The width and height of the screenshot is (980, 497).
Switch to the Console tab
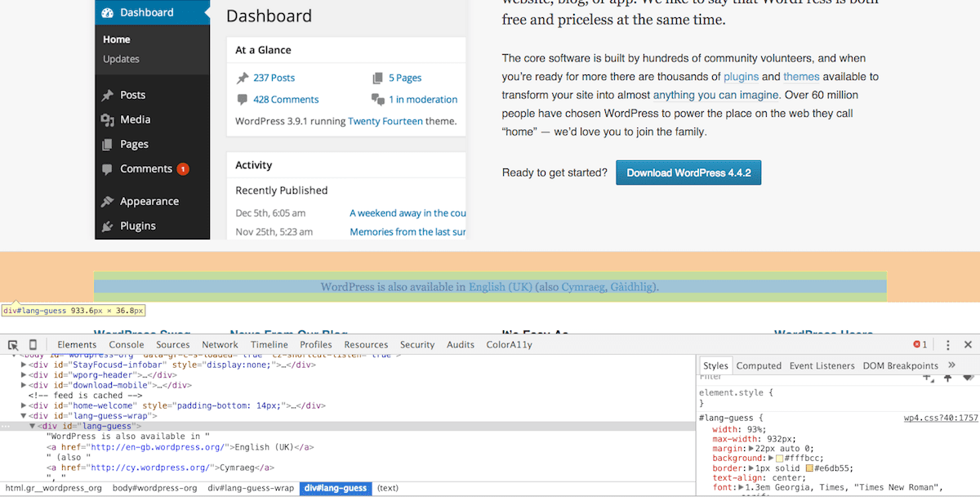127,345
